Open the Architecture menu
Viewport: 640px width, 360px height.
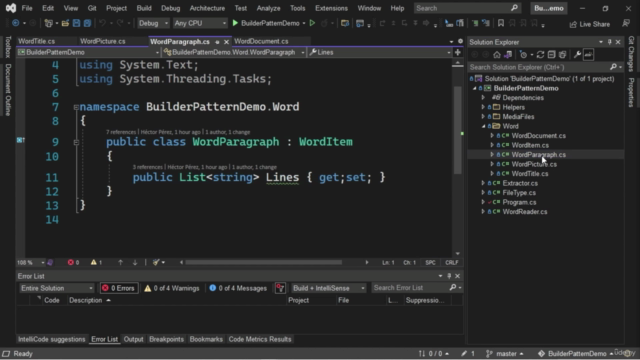[207, 8]
